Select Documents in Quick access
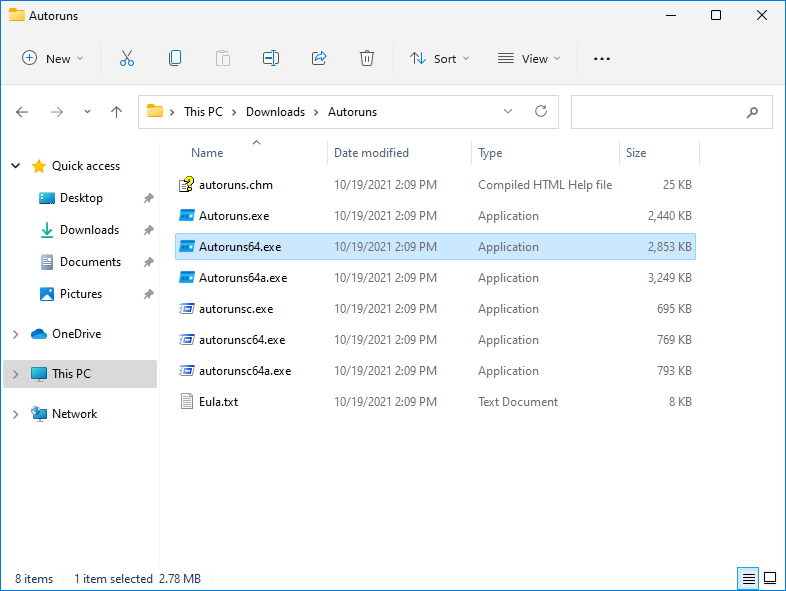Viewport: 786px width, 591px height. tap(90, 262)
